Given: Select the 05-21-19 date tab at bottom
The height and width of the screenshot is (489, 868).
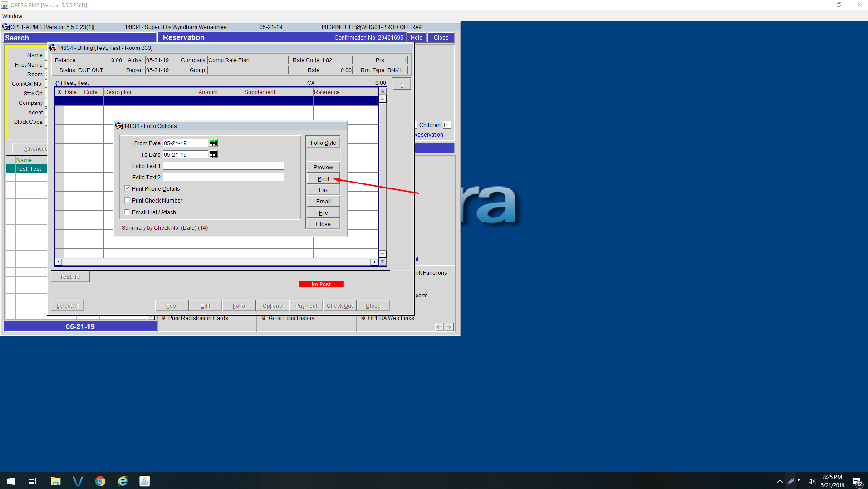Looking at the screenshot, I should click(x=80, y=326).
